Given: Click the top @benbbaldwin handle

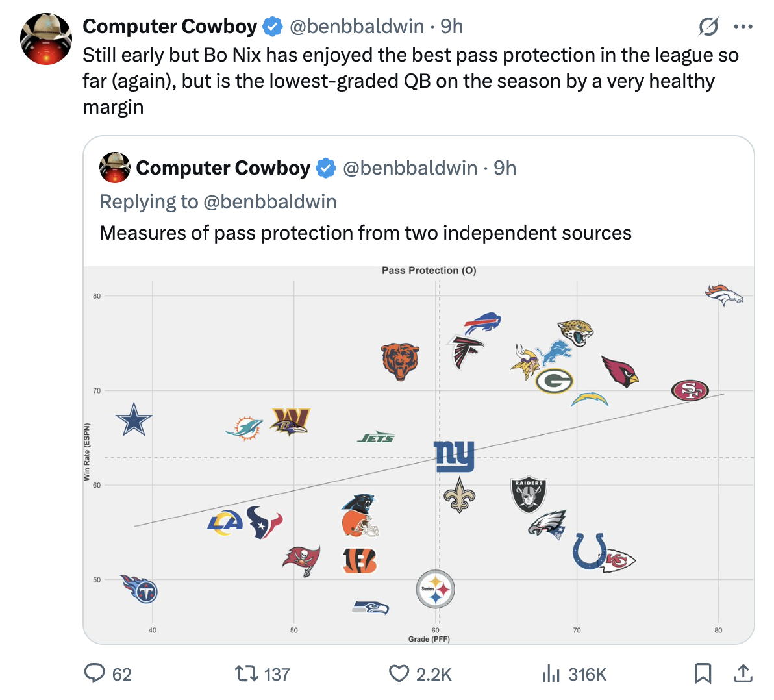Looking at the screenshot, I should tap(356, 27).
